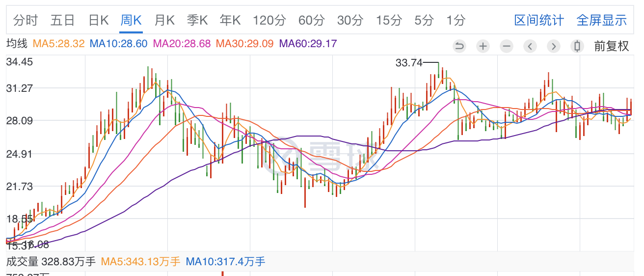Click the 33.74 peak price marker
Viewport: 644px width, 276px height.
pos(409,63)
